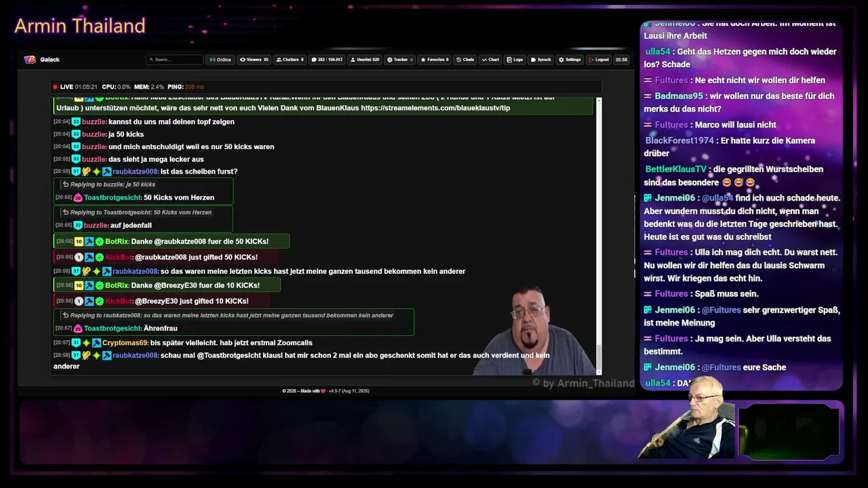Click reply arrow on 'Replying to buzzlie: ja 50 kicks'
Screen dimensions: 868x488
[x=66, y=184]
